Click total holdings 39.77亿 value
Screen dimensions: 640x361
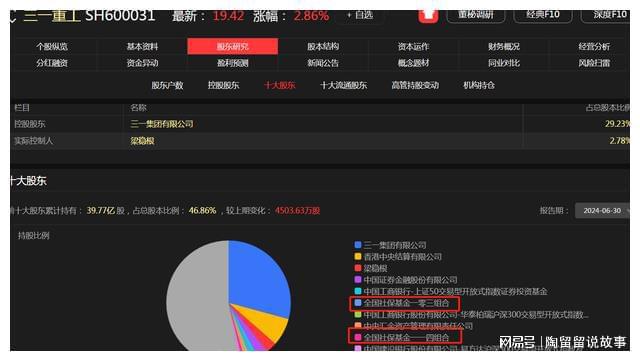click(x=100, y=211)
